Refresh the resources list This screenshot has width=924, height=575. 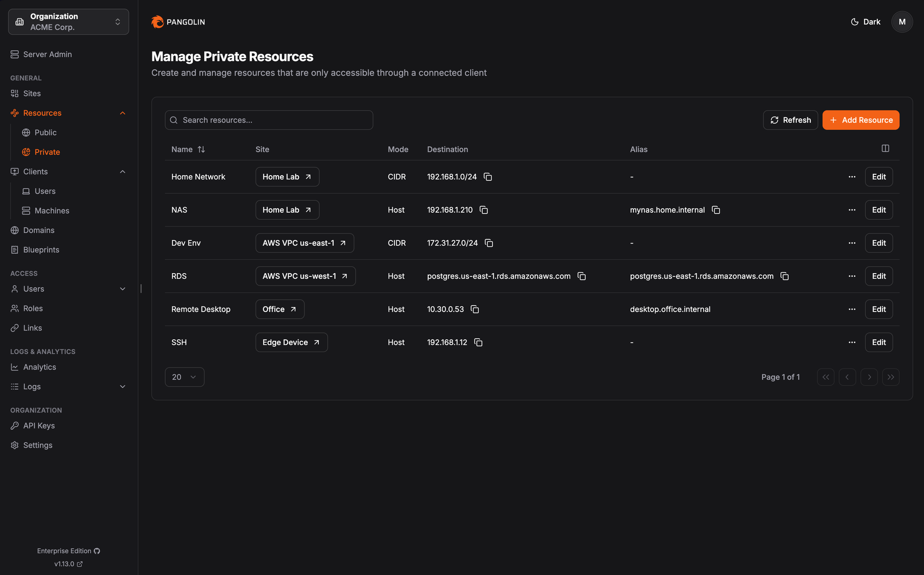(x=790, y=120)
